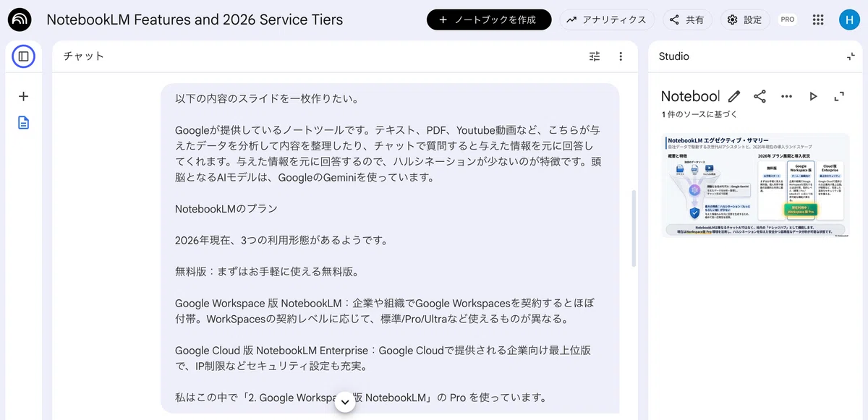Open アナリティクス analytics
This screenshot has width=868, height=420.
coord(607,20)
